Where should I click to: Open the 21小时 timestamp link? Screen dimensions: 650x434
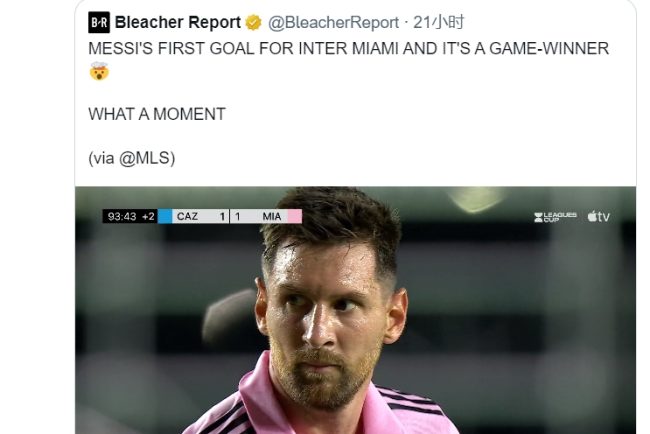439,22
